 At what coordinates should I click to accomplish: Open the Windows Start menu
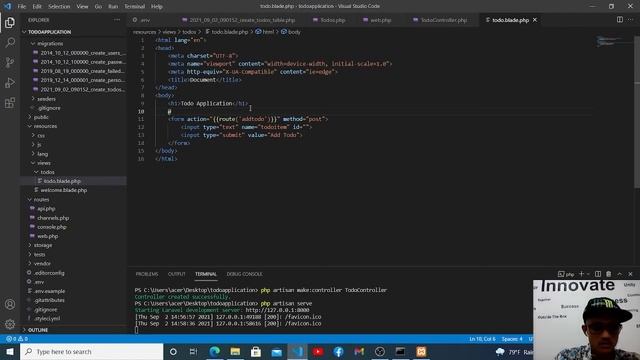pos(10,351)
